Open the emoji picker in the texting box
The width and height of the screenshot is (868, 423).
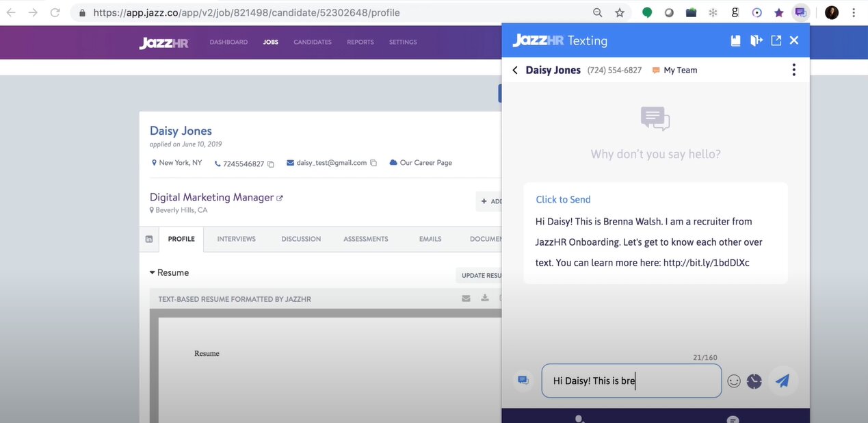tap(734, 381)
